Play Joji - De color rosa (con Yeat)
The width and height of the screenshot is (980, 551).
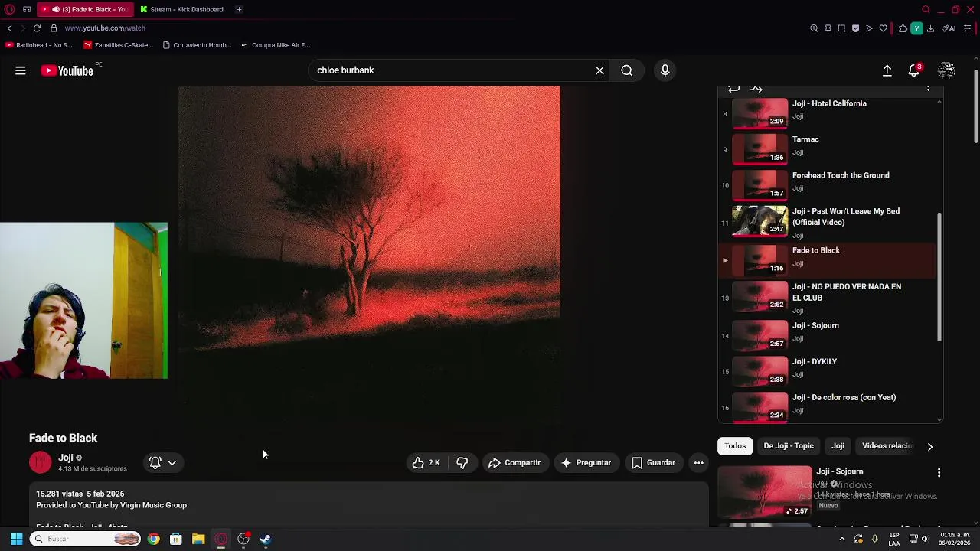click(827, 406)
